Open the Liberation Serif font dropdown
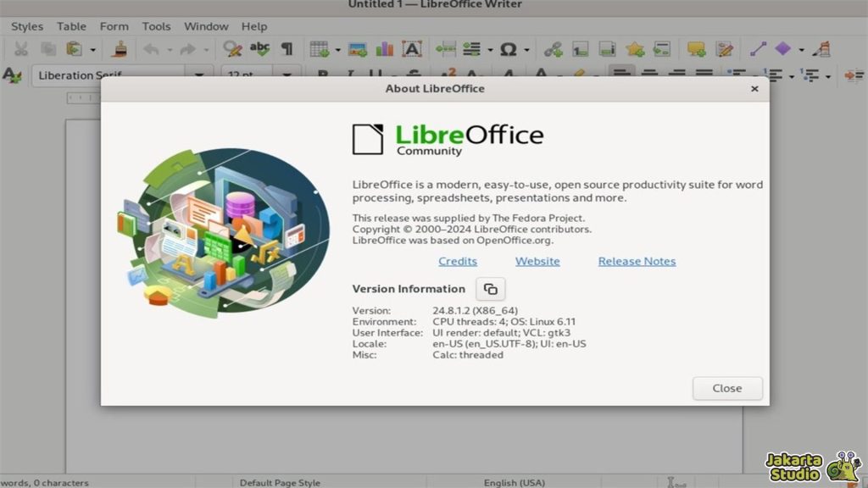 click(198, 75)
